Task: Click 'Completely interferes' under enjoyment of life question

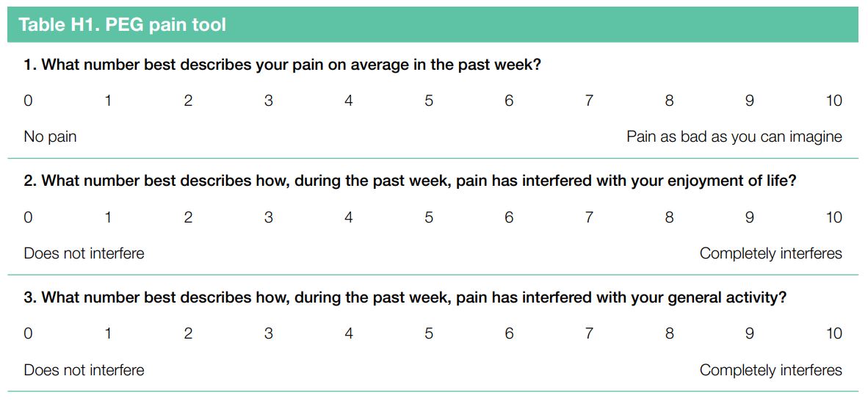Action: 770,253
